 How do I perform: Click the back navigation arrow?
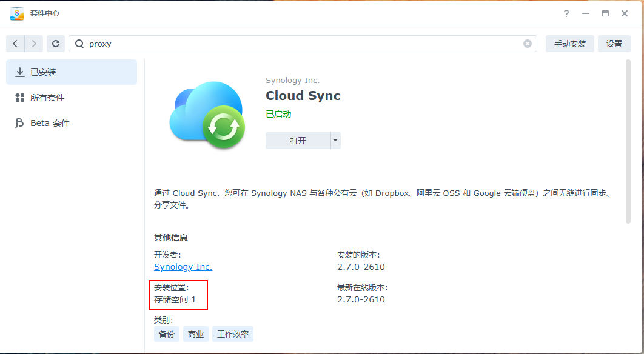click(15, 44)
